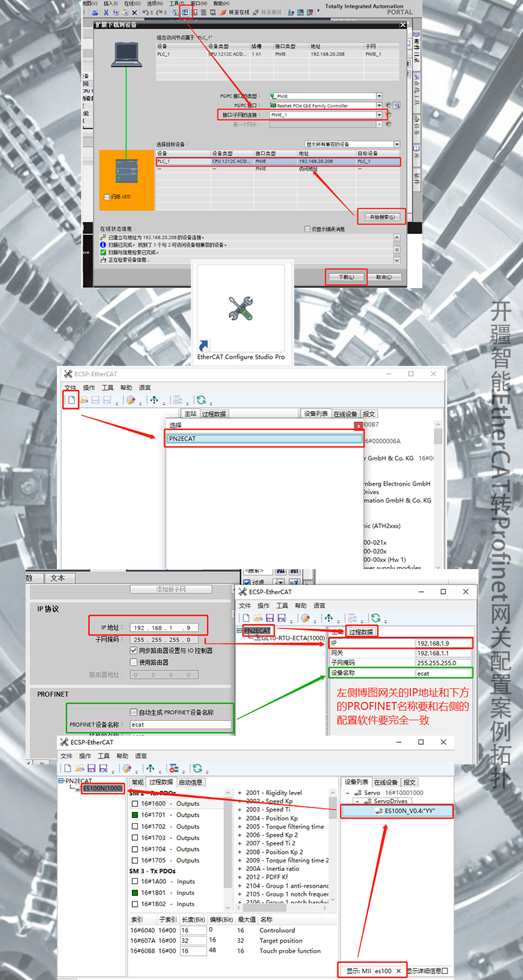Image resolution: width=523 pixels, height=980 pixels.
Task: Toggle the 仅显示错误消息 checkbox
Action: click(x=308, y=229)
